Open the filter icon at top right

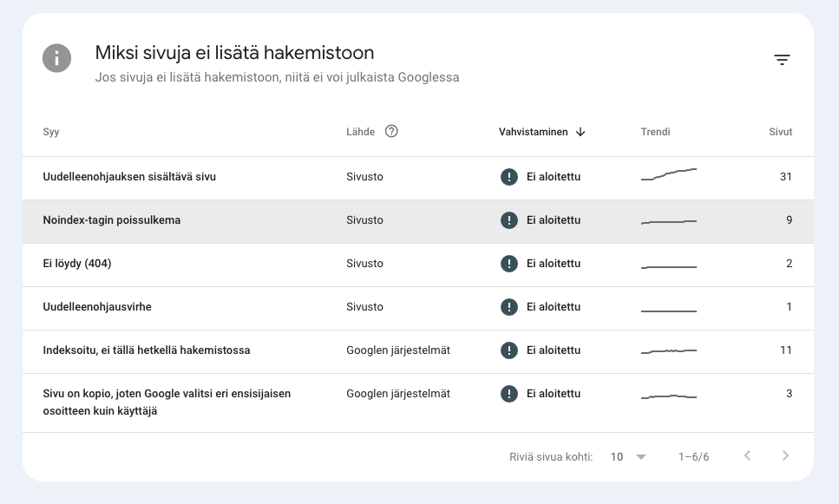[783, 59]
